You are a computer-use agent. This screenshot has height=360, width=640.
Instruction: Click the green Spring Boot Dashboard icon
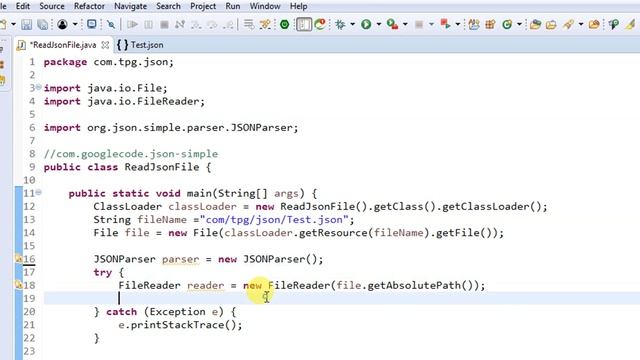284,24
